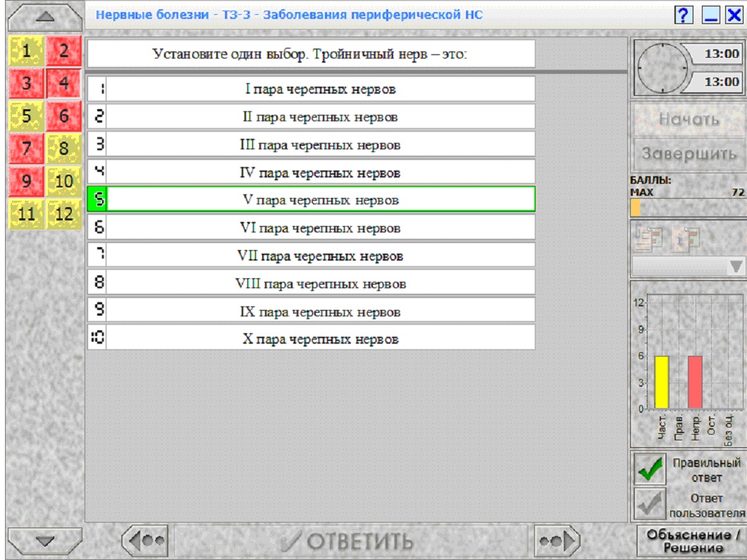Jump to question 9 tile
This screenshot has width=747, height=560.
click(x=26, y=181)
